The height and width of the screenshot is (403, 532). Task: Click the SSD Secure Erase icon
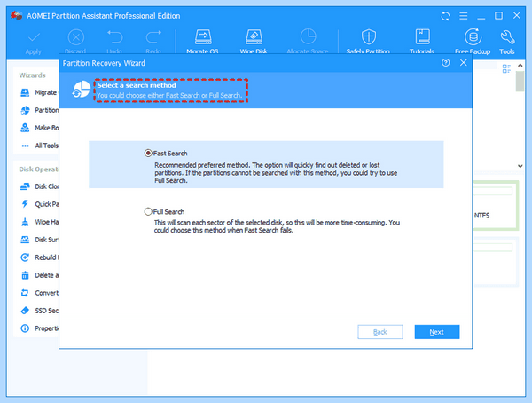(x=25, y=311)
